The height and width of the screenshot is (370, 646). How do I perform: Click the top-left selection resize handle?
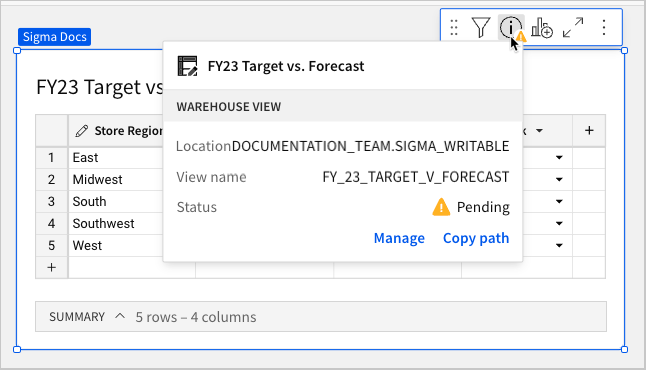tap(17, 51)
